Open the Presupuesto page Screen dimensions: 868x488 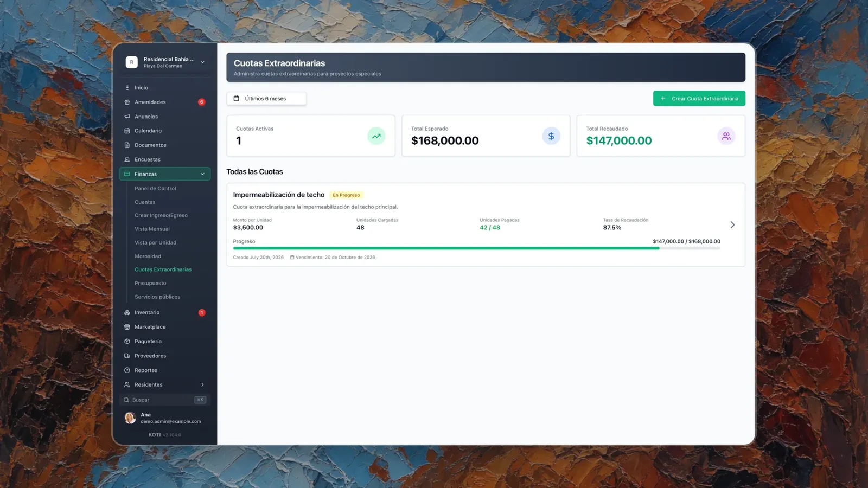pos(150,283)
